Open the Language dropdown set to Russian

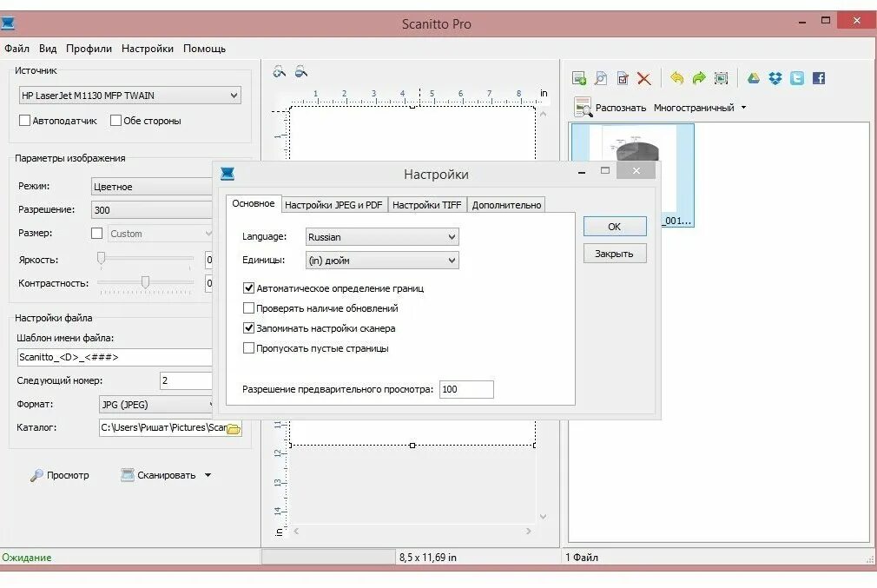[x=383, y=237]
